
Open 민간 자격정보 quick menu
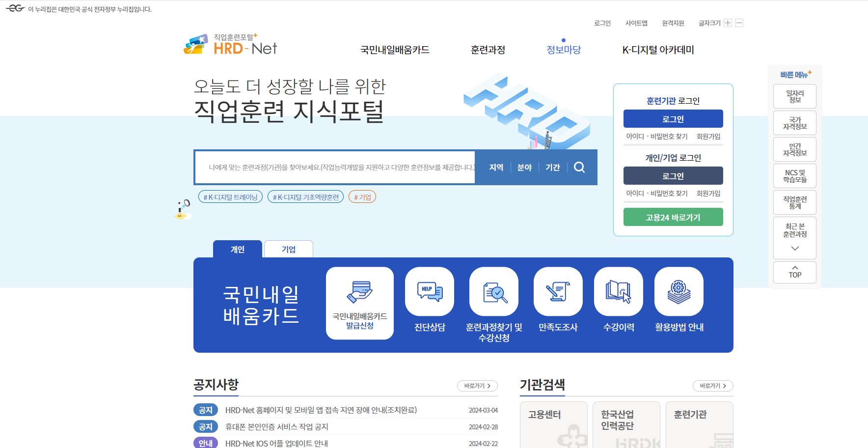(795, 149)
